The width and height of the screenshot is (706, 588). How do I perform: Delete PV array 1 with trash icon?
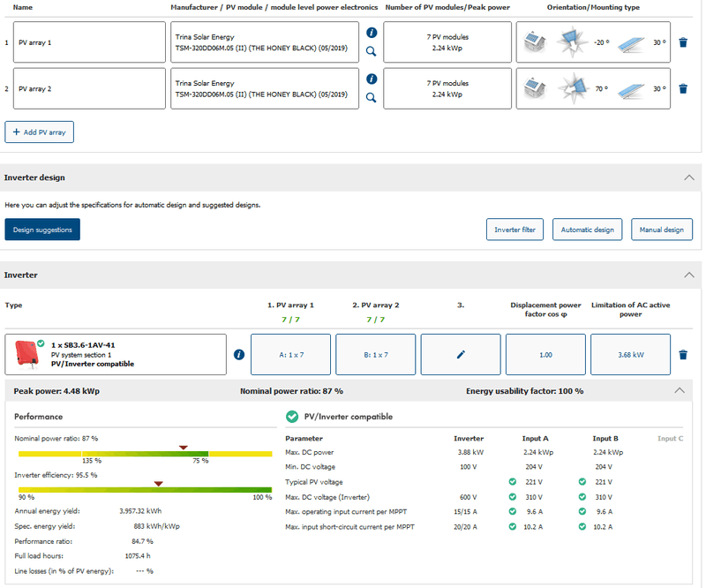pos(682,41)
